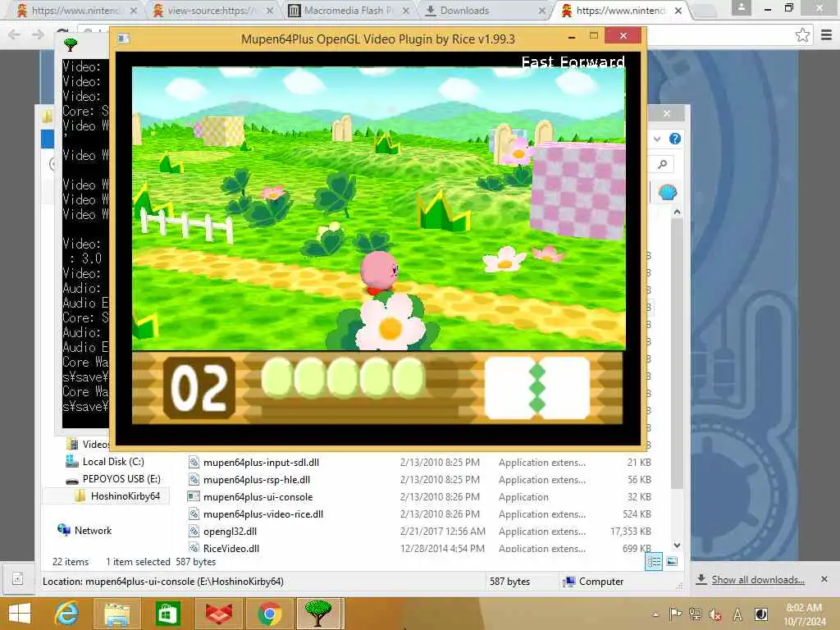The height and width of the screenshot is (630, 840).
Task: Open Explorer help question mark icon
Action: click(x=675, y=139)
